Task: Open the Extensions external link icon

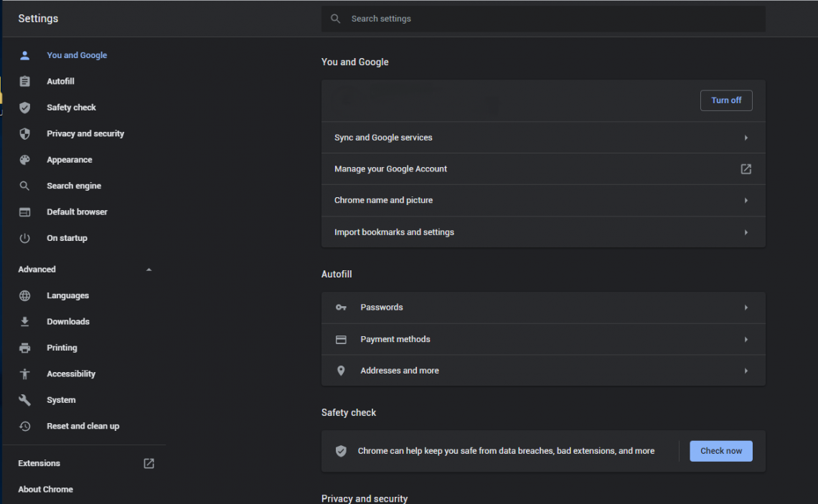Action: coord(149,463)
